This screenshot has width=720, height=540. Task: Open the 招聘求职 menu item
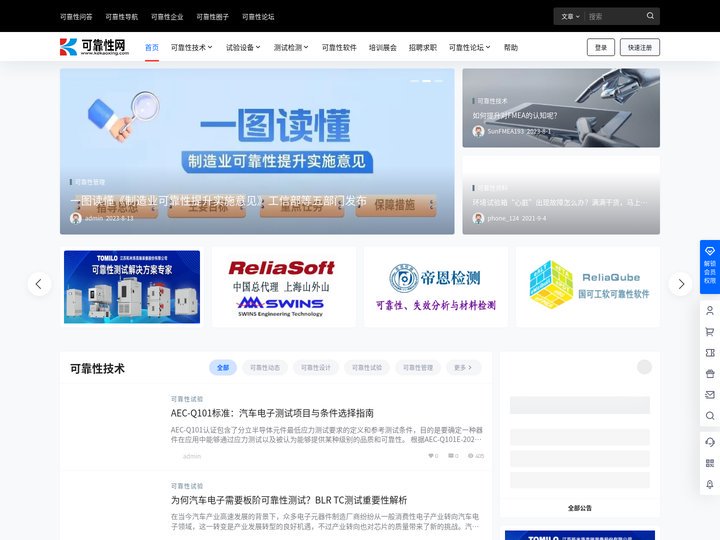tap(422, 47)
